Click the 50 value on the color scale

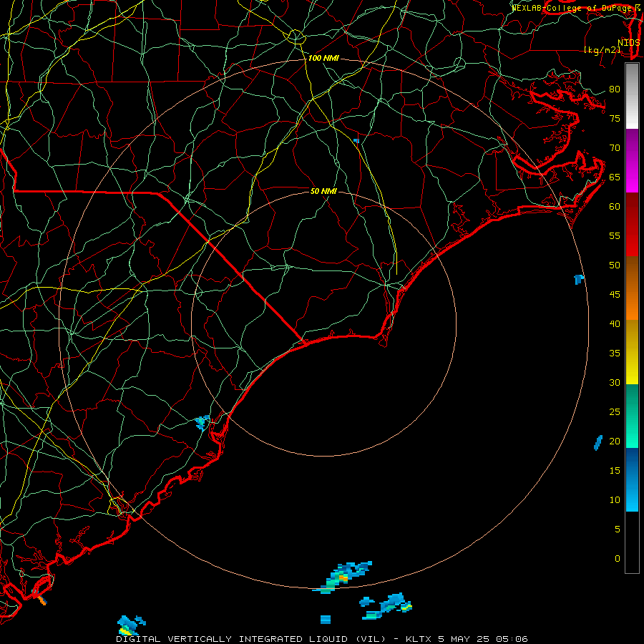(615, 265)
